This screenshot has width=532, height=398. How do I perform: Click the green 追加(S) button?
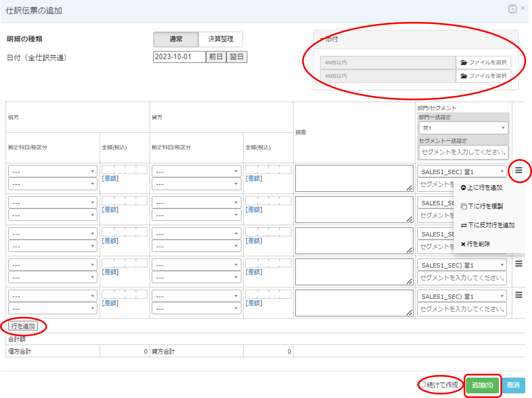point(482,385)
